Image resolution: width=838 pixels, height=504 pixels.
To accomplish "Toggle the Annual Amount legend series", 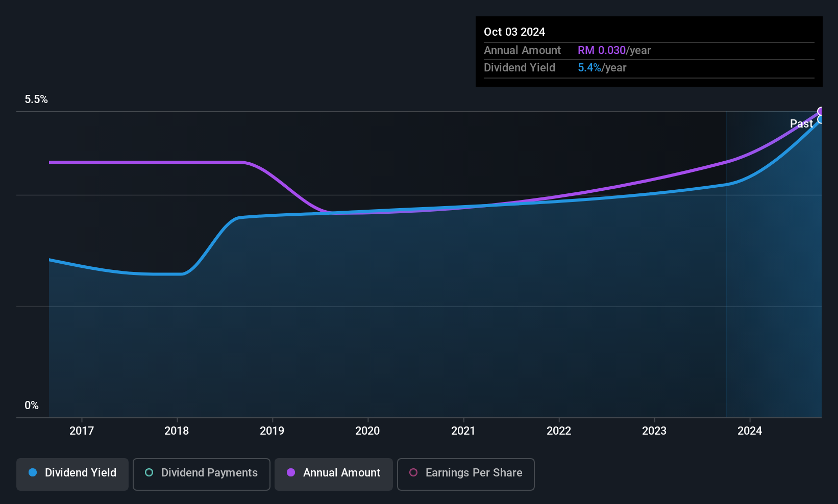I will pos(334,473).
